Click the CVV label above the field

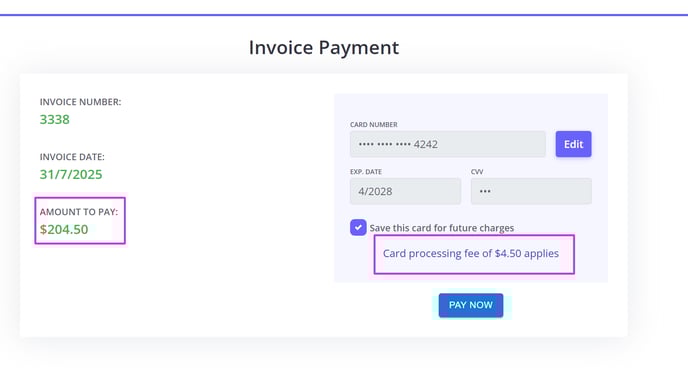(477, 172)
